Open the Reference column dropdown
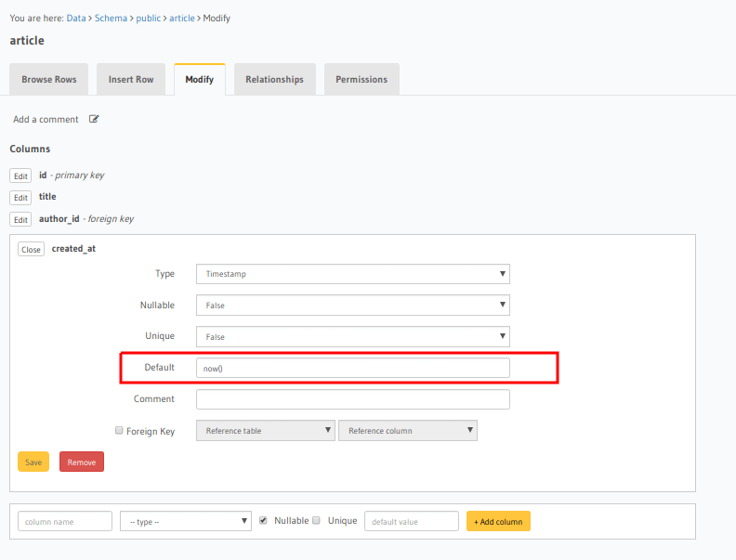This screenshot has width=736, height=560. (x=408, y=431)
